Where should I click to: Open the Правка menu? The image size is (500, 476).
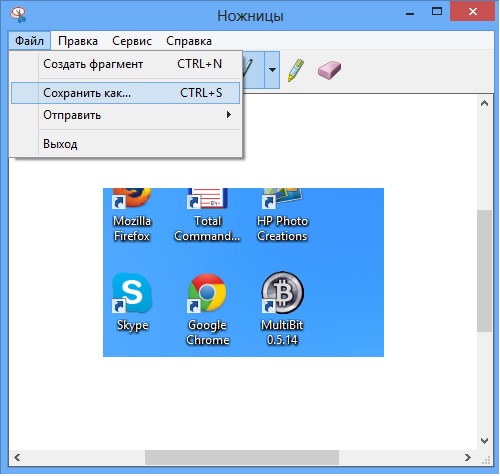point(78,41)
